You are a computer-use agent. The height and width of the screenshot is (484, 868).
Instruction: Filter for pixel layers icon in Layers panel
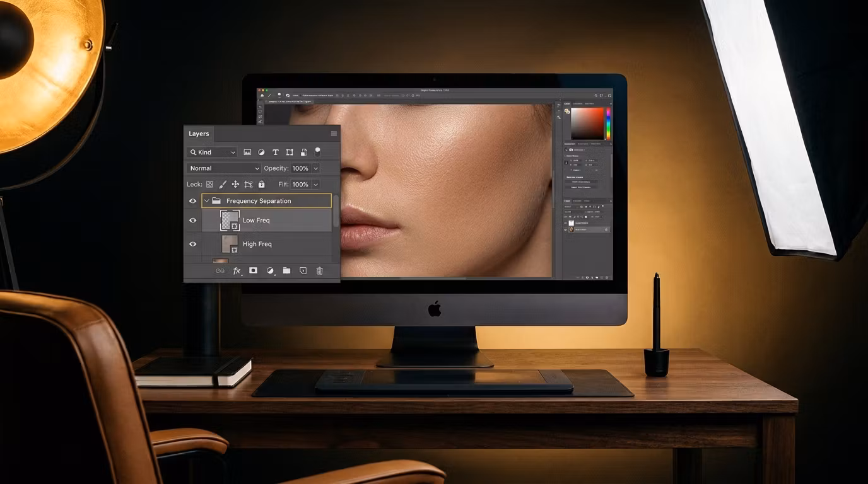(x=247, y=153)
